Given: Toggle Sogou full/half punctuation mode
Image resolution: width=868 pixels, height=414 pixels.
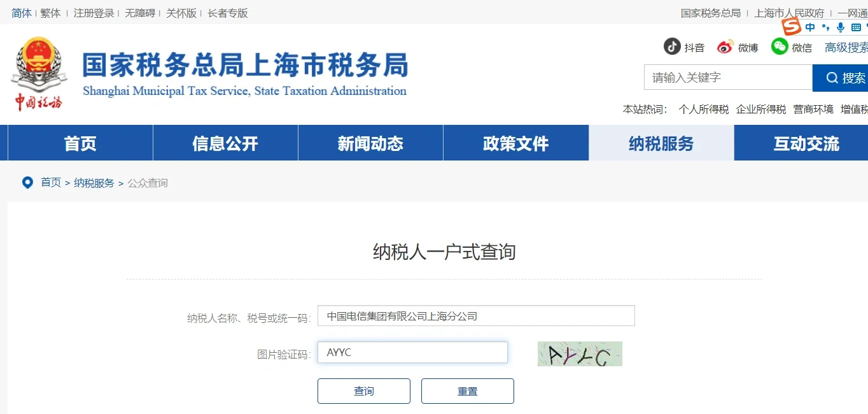Looking at the screenshot, I should click(x=825, y=27).
